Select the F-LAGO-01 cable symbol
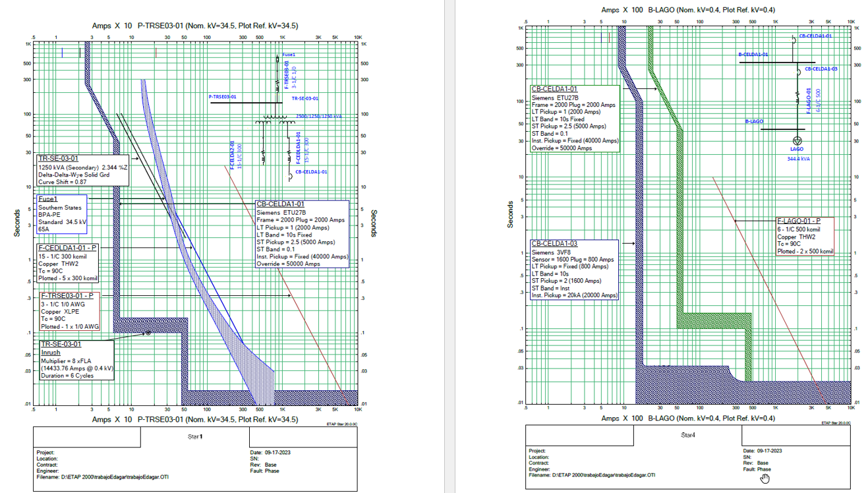This screenshot has width=868, height=493. (796, 100)
